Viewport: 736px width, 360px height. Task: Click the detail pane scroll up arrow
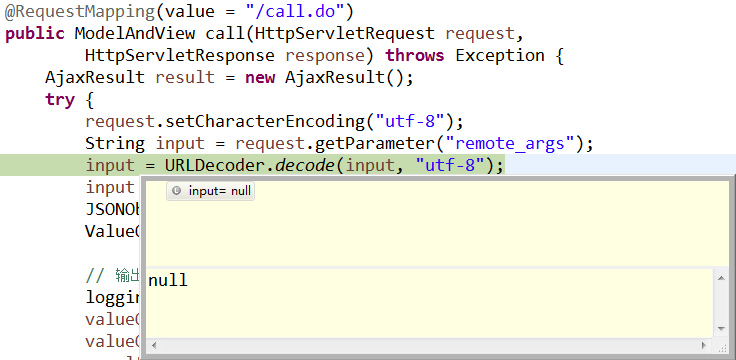721,278
